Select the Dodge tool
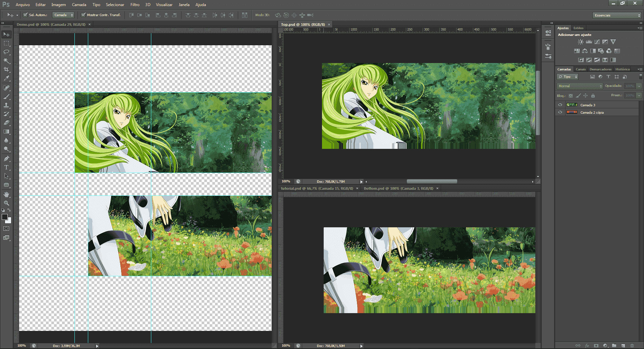Screen dimensions: 644x349 6,149
